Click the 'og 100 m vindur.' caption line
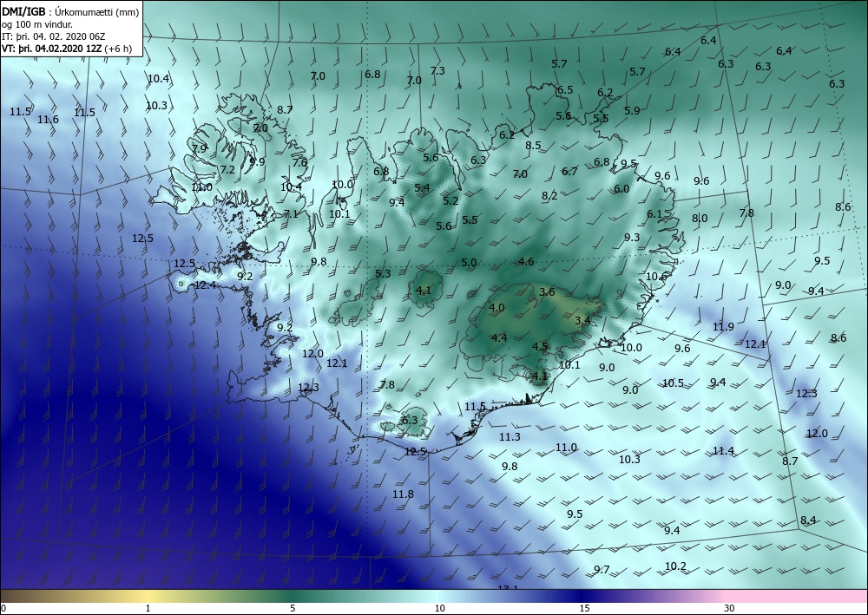The image size is (868, 615). (36, 24)
